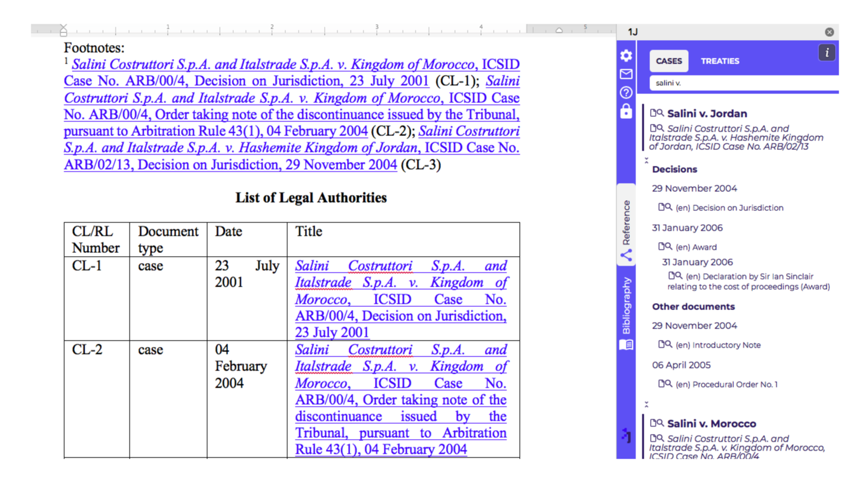Switch to the CASES tab
The image size is (868, 488).
click(668, 61)
